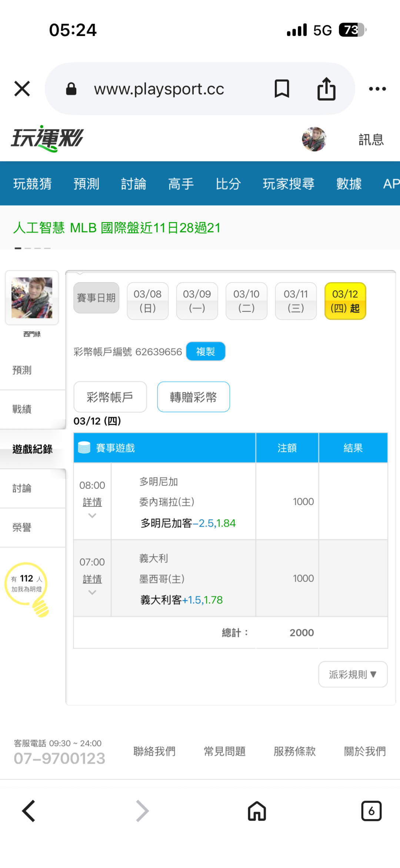Tap the browser home icon
The image size is (400, 868).
coord(257,811)
